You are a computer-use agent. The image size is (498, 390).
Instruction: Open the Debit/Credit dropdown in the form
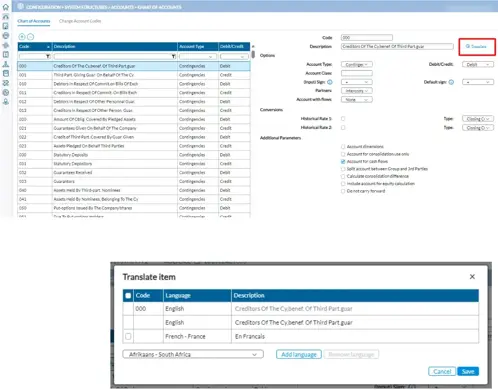pos(478,64)
